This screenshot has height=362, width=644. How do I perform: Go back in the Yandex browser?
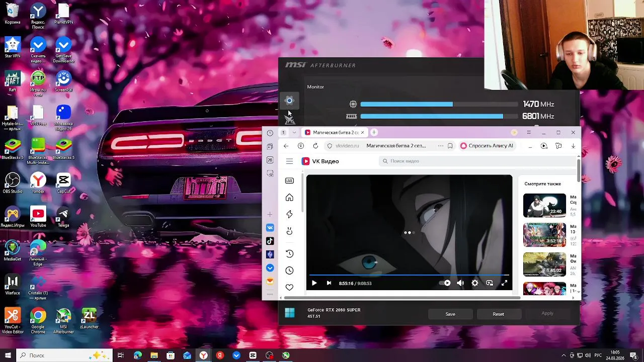(286, 146)
